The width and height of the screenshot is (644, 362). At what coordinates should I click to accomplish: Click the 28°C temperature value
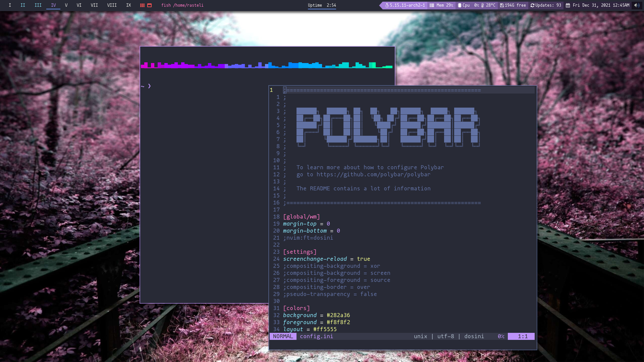click(491, 5)
